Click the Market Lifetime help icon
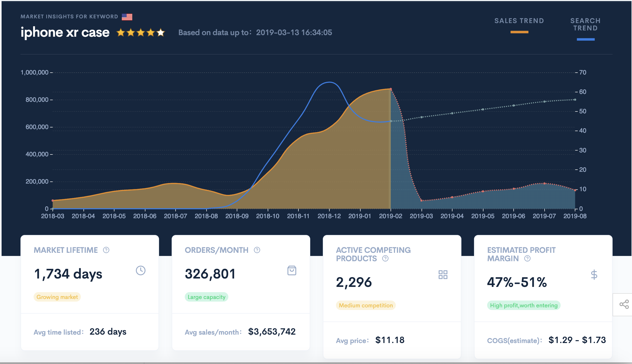 pos(106,250)
